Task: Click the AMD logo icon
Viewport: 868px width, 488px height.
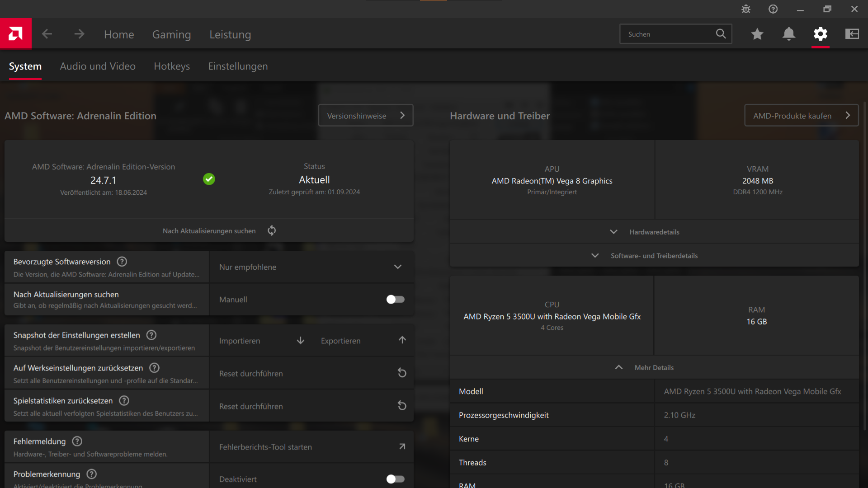Action: coord(16,33)
